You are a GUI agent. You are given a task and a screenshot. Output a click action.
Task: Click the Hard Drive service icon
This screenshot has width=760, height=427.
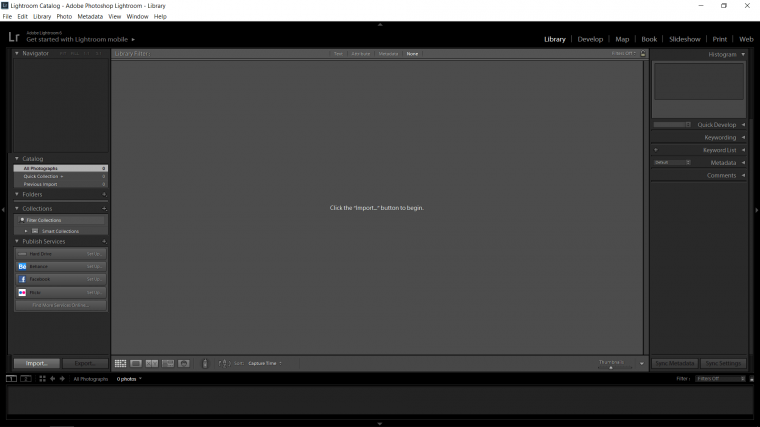(22, 253)
